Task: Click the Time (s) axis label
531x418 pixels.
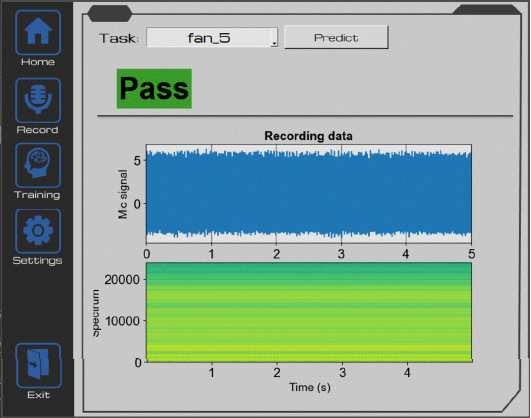Action: click(310, 387)
